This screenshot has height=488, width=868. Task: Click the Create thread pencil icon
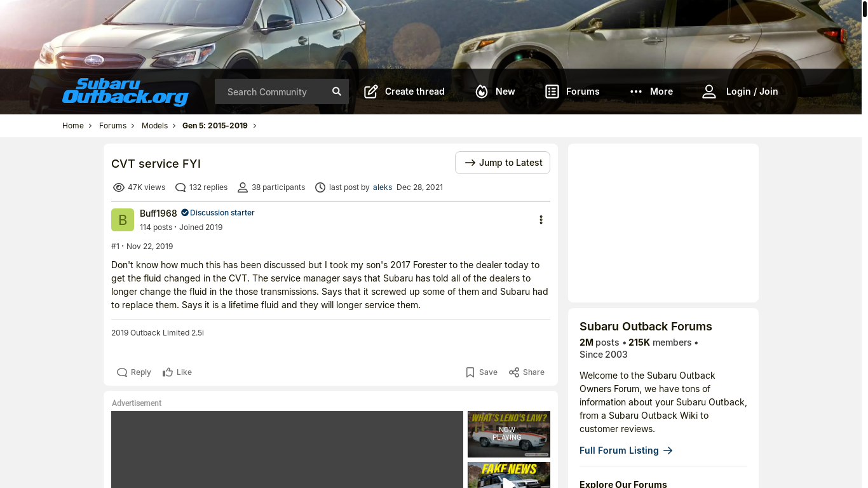[371, 91]
